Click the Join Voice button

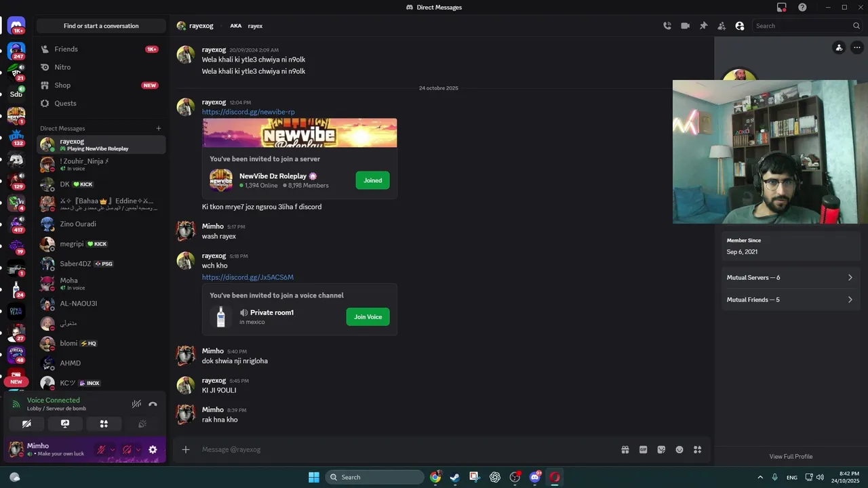368,317
